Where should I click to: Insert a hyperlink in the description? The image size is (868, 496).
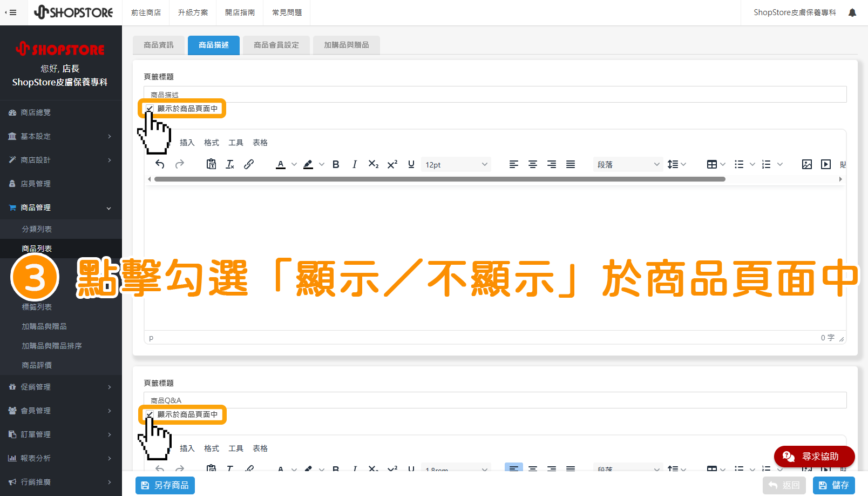click(x=249, y=164)
